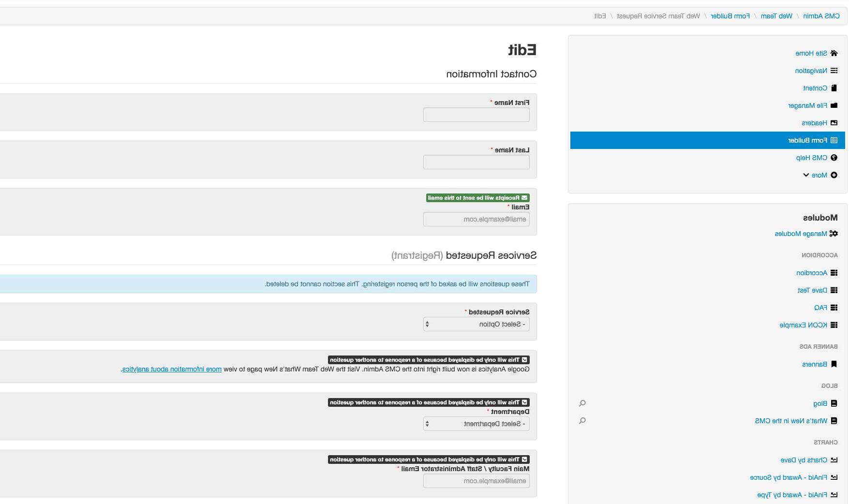Open the more information about analytics link
849x504 pixels.
tap(172, 369)
